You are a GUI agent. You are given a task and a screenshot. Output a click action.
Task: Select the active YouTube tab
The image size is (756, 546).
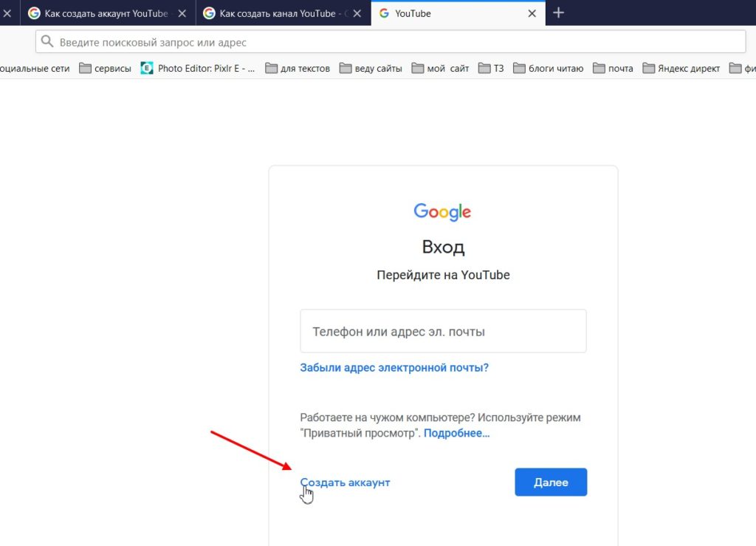[458, 13]
